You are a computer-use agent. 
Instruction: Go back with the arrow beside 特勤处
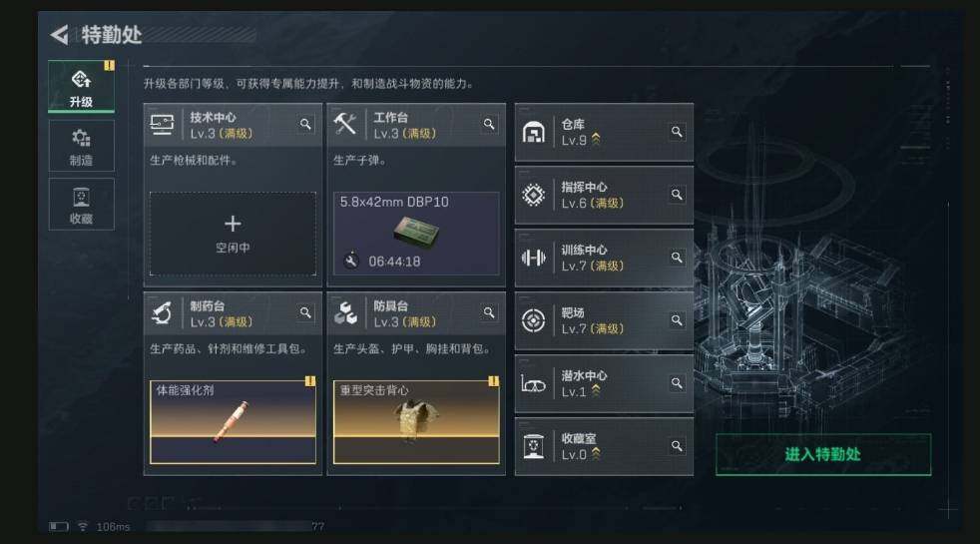click(59, 34)
